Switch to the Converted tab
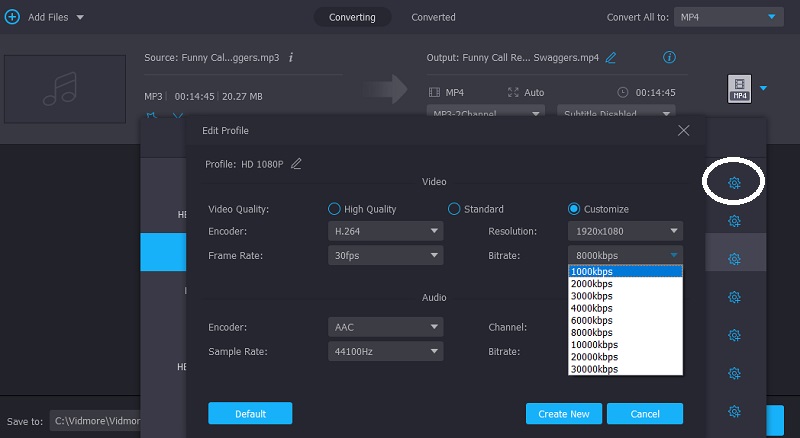The height and width of the screenshot is (438, 800). (433, 17)
